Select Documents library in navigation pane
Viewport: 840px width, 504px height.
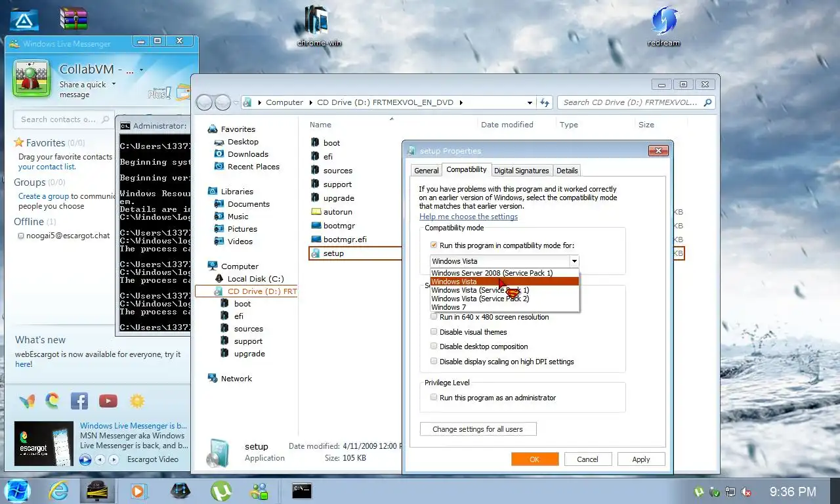[x=241, y=204]
